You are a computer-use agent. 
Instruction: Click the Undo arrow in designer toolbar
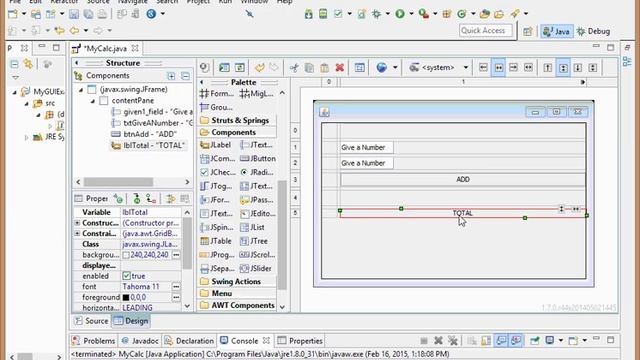260,67
